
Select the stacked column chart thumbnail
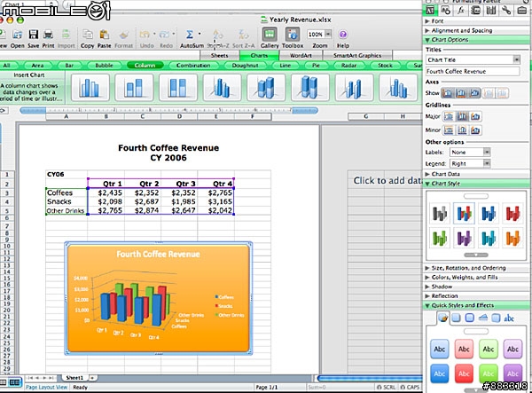coord(134,88)
